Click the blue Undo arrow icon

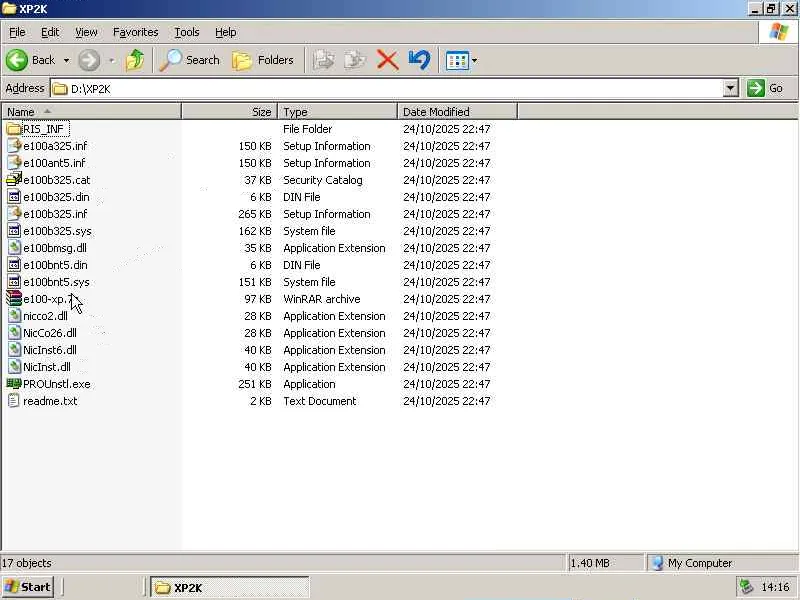click(x=419, y=60)
